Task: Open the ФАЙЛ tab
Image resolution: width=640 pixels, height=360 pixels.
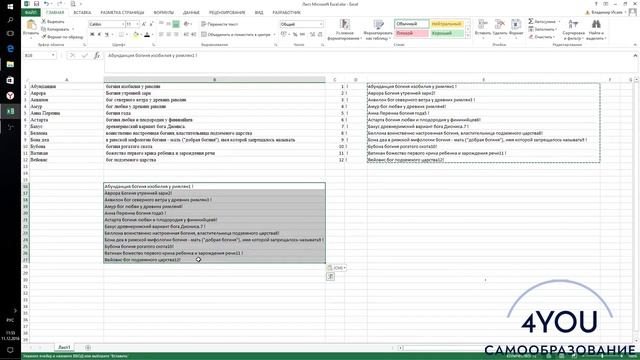Action: pyautogui.click(x=31, y=13)
